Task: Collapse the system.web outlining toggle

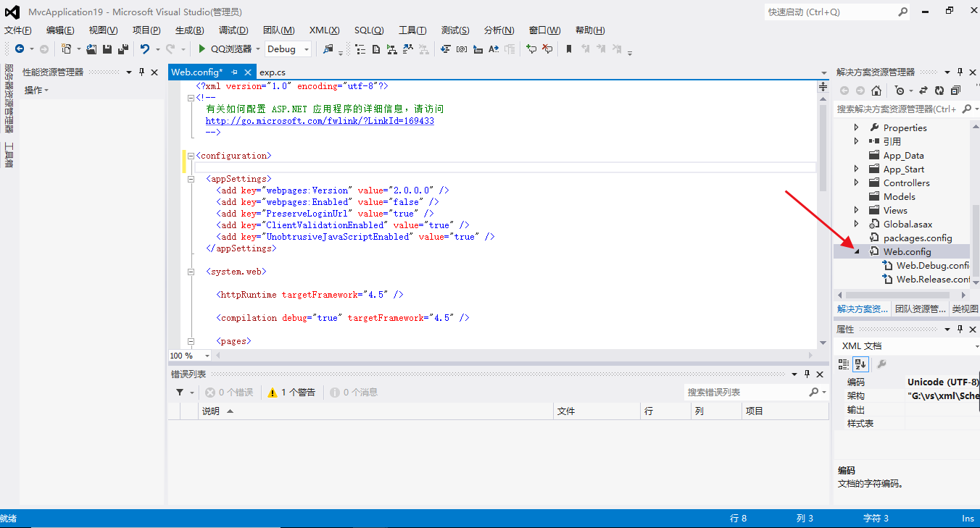Action: (x=191, y=272)
